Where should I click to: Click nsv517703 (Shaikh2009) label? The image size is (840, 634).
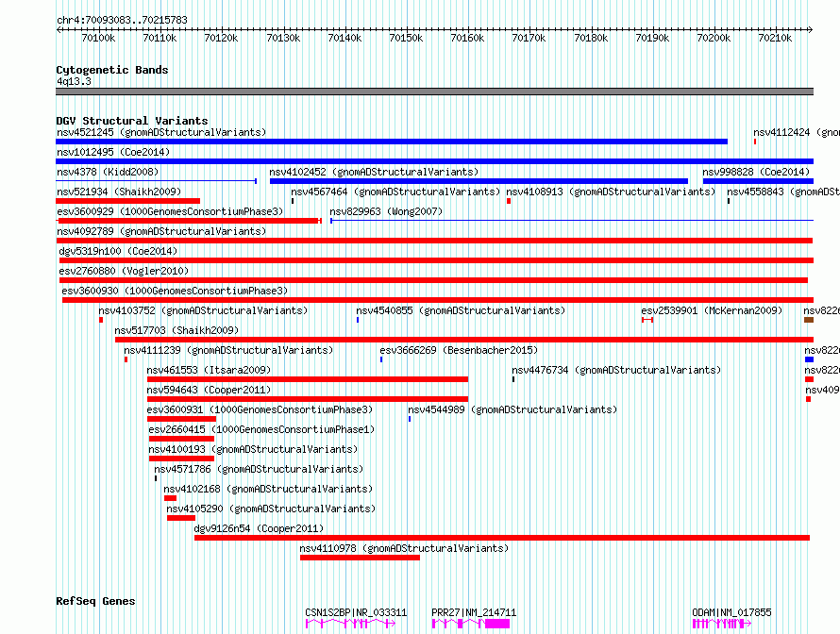tap(176, 330)
